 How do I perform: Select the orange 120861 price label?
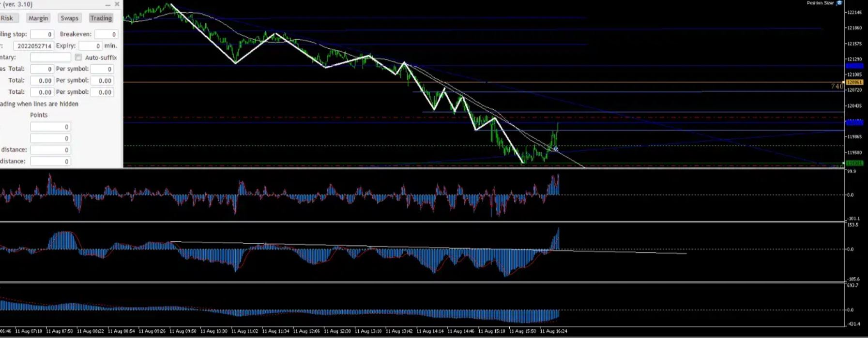[854, 83]
